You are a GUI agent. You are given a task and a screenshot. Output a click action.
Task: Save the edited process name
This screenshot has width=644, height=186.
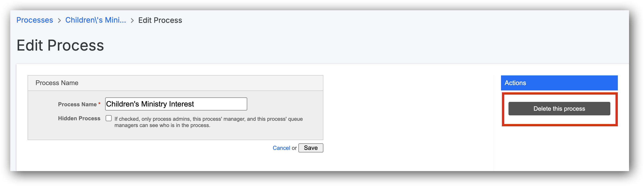click(x=311, y=148)
